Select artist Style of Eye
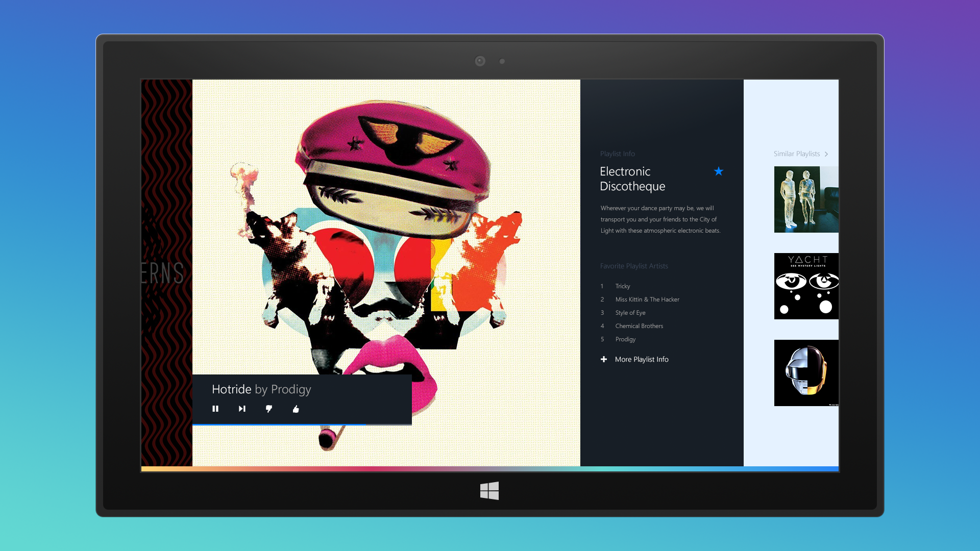The width and height of the screenshot is (980, 551). 630,313
